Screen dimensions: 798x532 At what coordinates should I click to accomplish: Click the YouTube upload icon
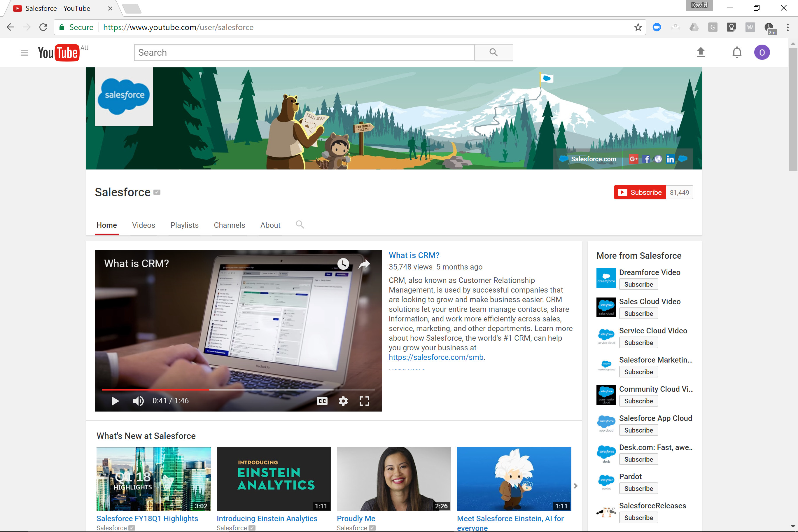click(701, 52)
